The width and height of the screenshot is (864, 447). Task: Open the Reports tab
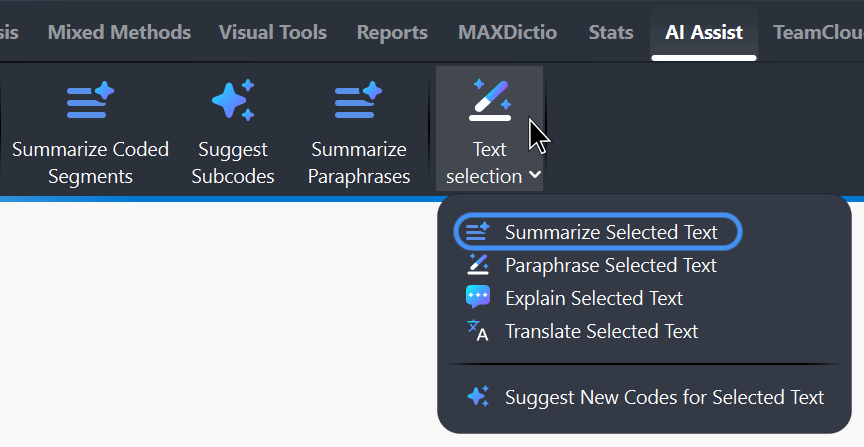tap(392, 32)
